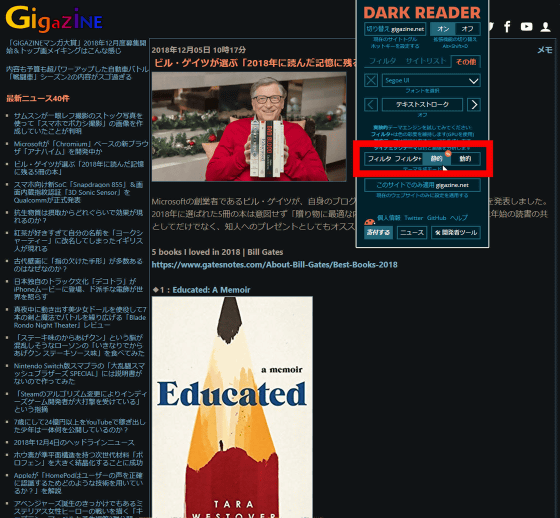Click the 2018年12月05日 10時17分 date
This screenshot has width=560, height=518.
pos(199,50)
